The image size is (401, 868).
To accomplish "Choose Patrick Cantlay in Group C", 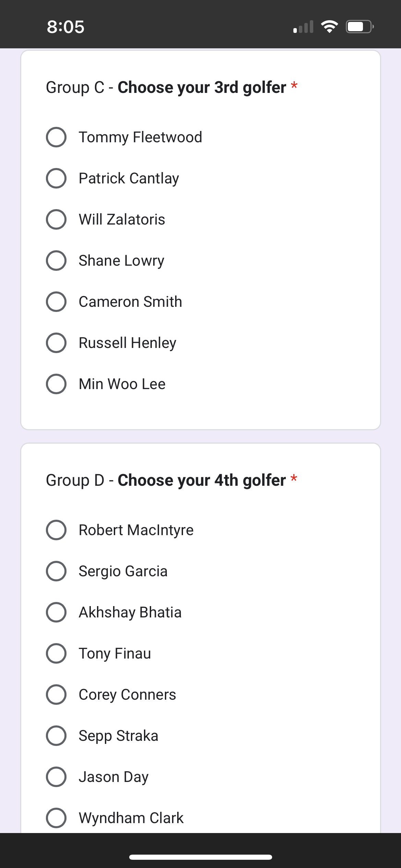I will (x=56, y=178).
